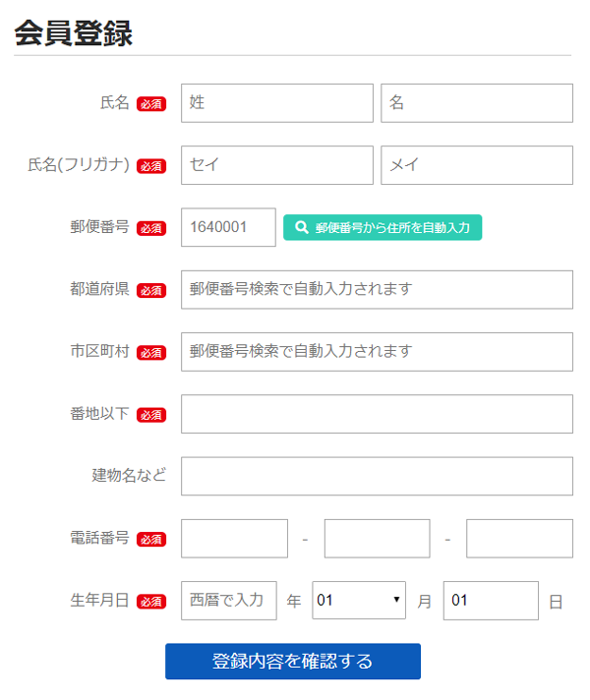Click the 必須 badge next to 氏名

click(151, 104)
